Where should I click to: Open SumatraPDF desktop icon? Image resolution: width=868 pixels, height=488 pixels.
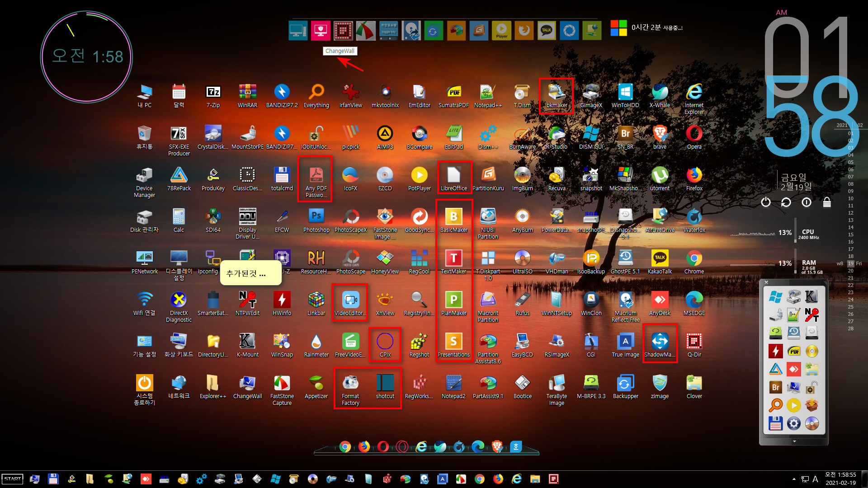pyautogui.click(x=453, y=96)
